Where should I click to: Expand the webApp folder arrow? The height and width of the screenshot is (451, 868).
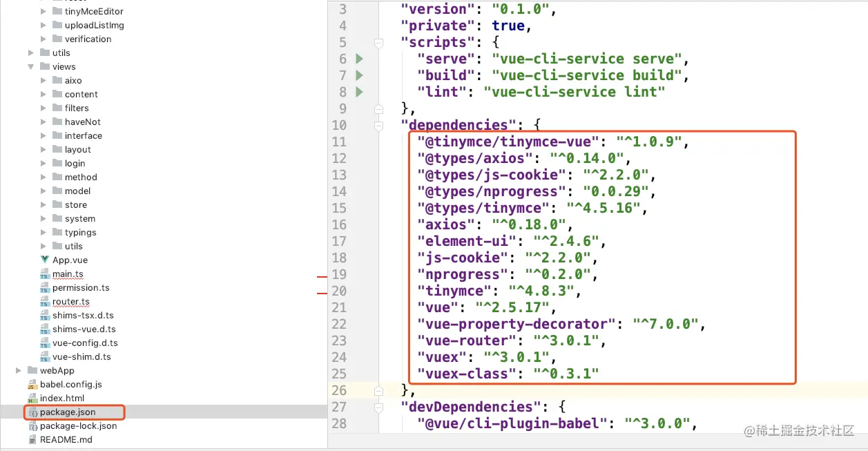(x=19, y=371)
